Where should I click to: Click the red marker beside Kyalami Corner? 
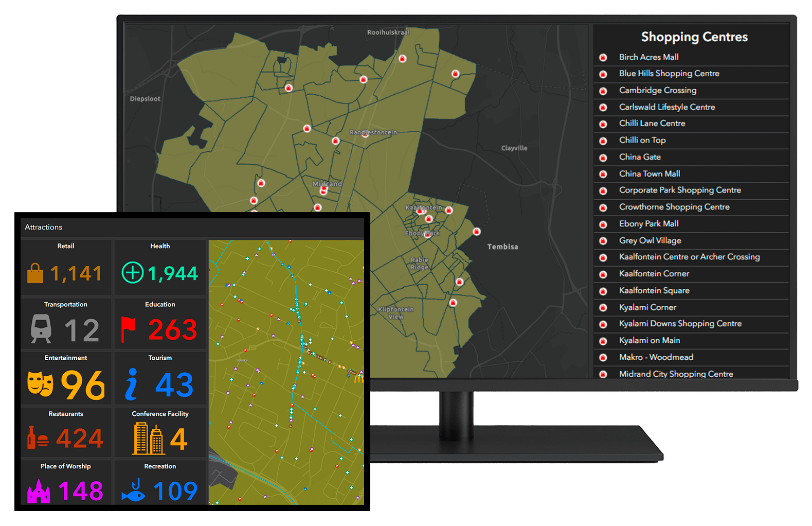coord(603,308)
